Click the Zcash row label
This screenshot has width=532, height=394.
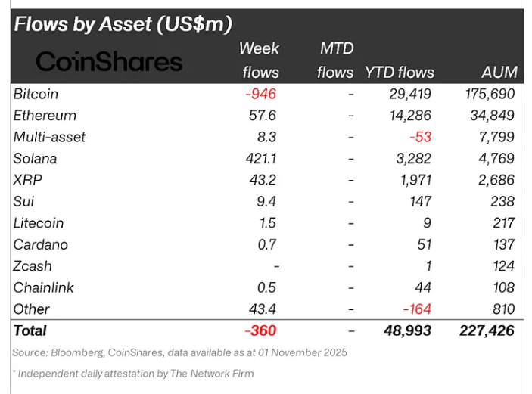tap(33, 266)
